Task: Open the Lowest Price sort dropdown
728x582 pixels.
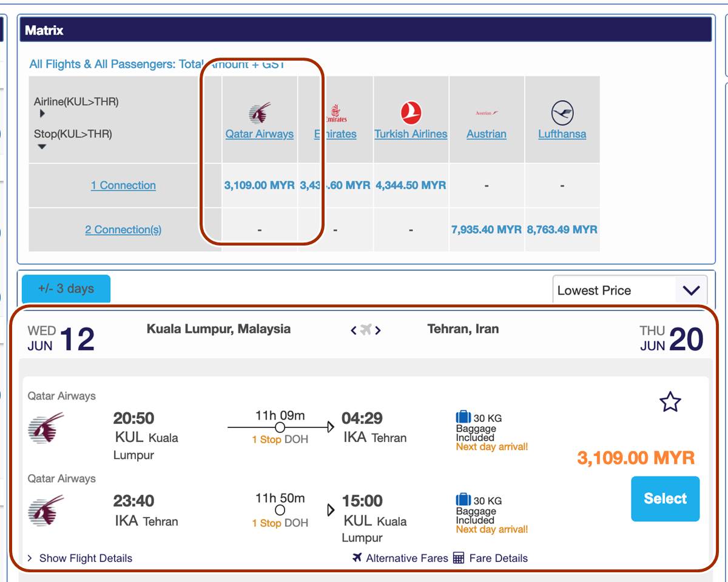Action: 630,290
